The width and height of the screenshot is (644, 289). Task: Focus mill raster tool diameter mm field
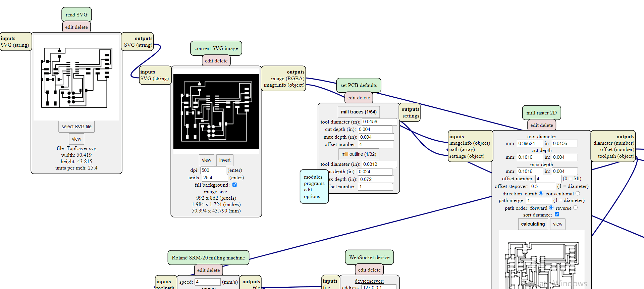coord(530,143)
